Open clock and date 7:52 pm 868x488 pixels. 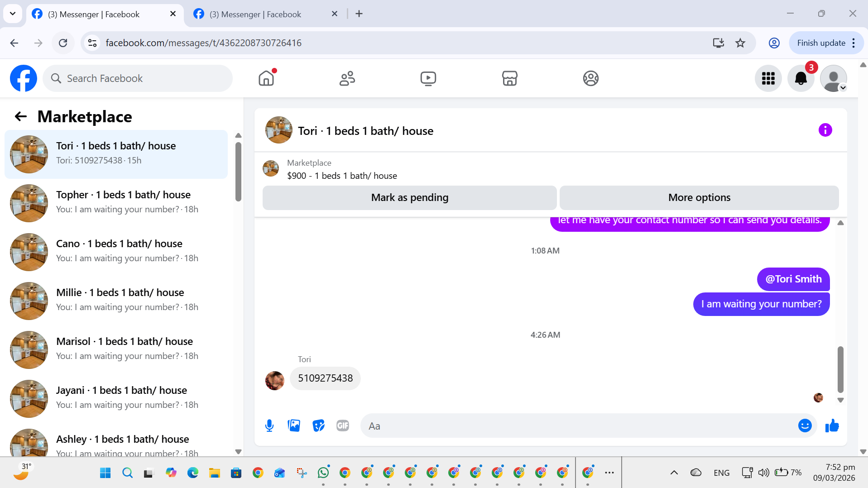click(x=834, y=473)
